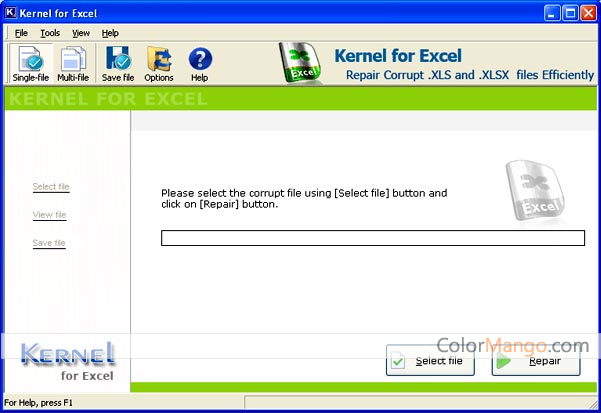The width and height of the screenshot is (601, 413).
Task: Click the Save file sidebar link
Action: coord(49,243)
